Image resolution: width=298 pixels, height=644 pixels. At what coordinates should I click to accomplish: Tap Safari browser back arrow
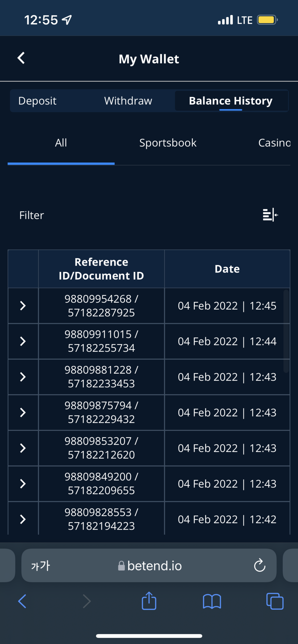click(x=22, y=601)
